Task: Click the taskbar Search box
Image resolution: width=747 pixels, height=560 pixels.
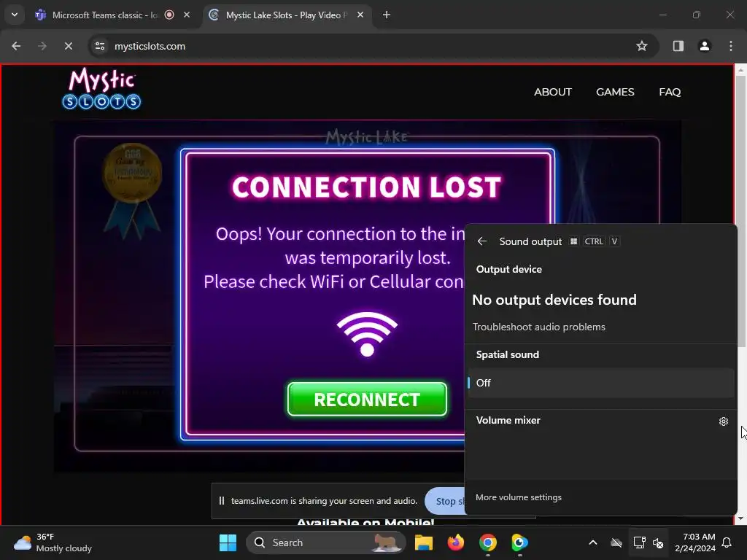Action: [326, 542]
